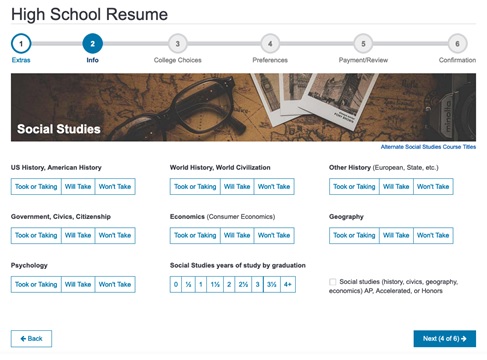Choose Took or Taking for US History
The image size is (487, 360).
click(36, 187)
